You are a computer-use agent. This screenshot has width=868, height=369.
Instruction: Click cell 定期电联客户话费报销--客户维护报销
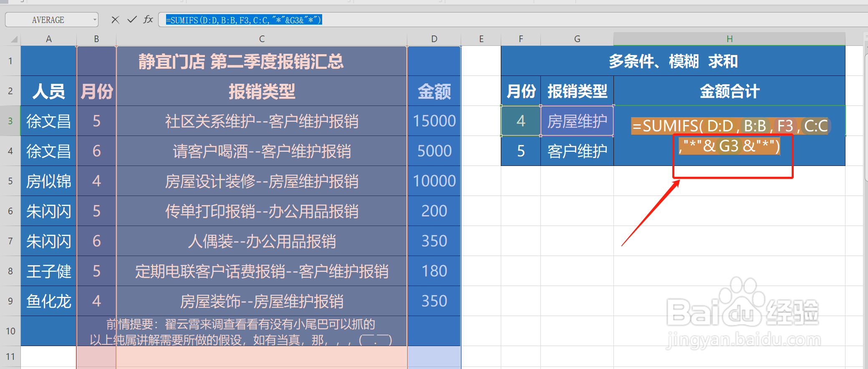coord(262,271)
